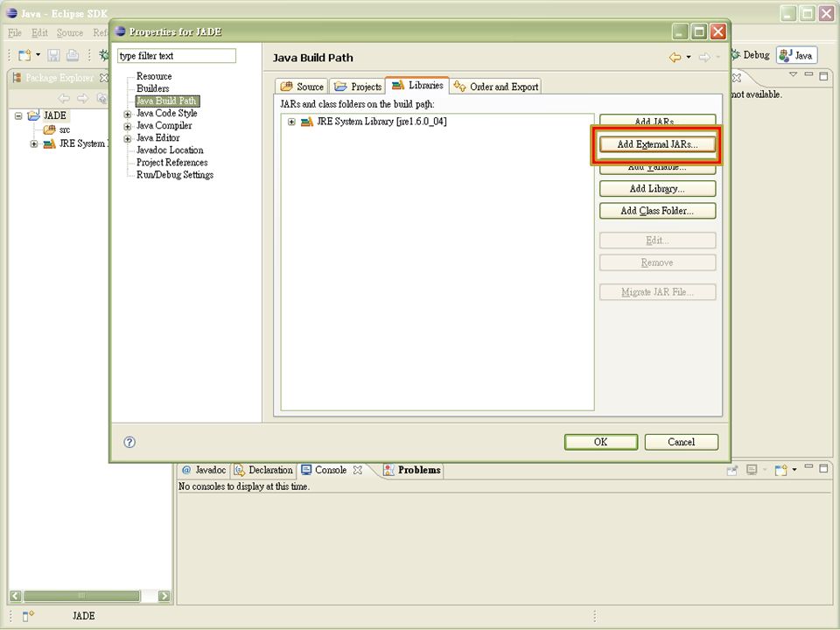
Task: Click the back arrow icon in dialog header
Action: click(x=675, y=57)
